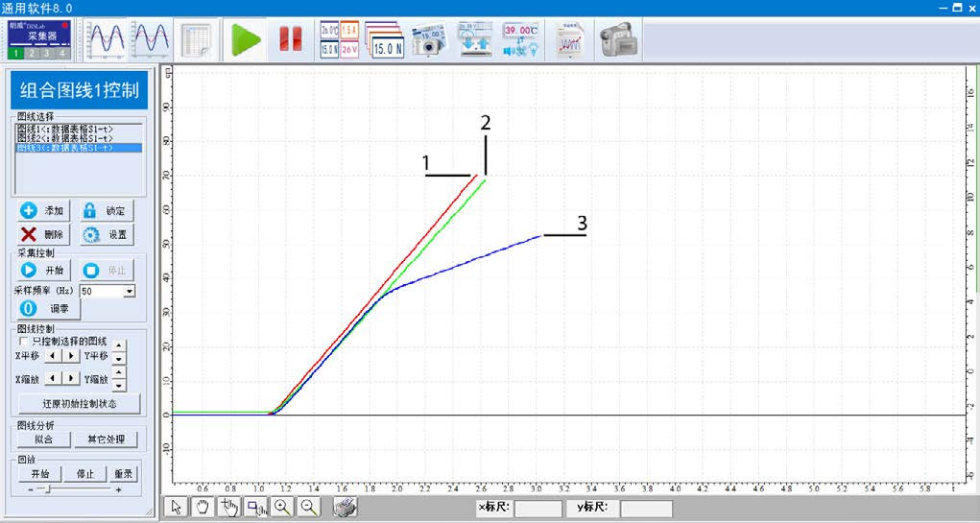The height and width of the screenshot is (523, 980).
Task: Select the arrow pointer tool
Action: click(176, 508)
